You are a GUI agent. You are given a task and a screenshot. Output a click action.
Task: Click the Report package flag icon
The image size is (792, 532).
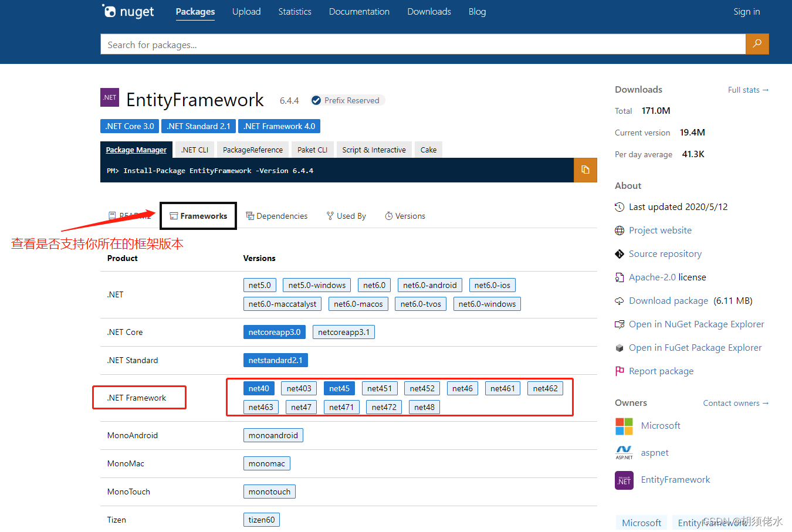[620, 371]
